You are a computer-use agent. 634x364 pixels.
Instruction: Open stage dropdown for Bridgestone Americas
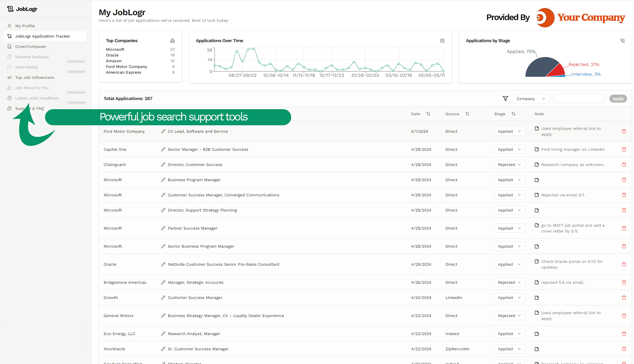(509, 282)
